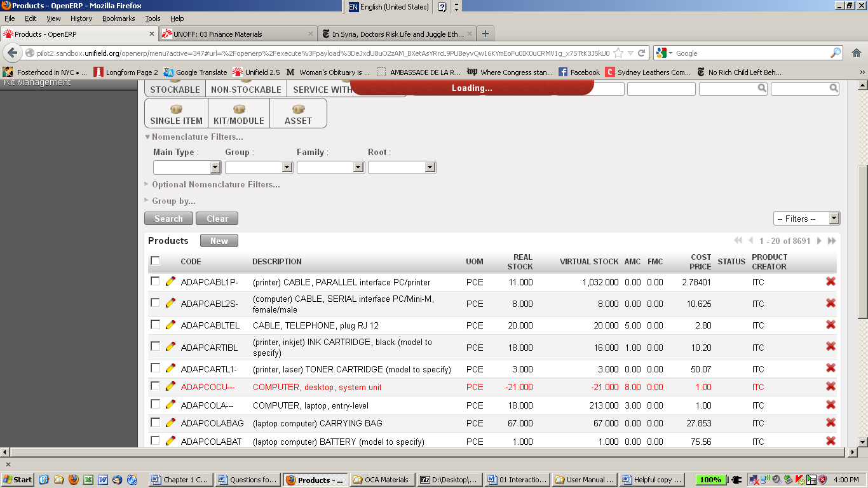Click red X delete icon for ADAPCOLABAG
The image size is (868, 488).
831,423
